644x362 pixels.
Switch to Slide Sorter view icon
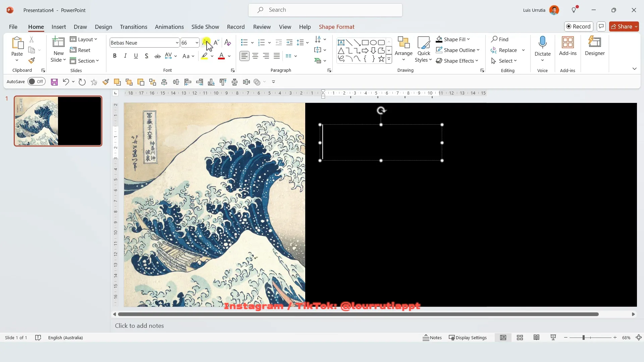(x=520, y=338)
